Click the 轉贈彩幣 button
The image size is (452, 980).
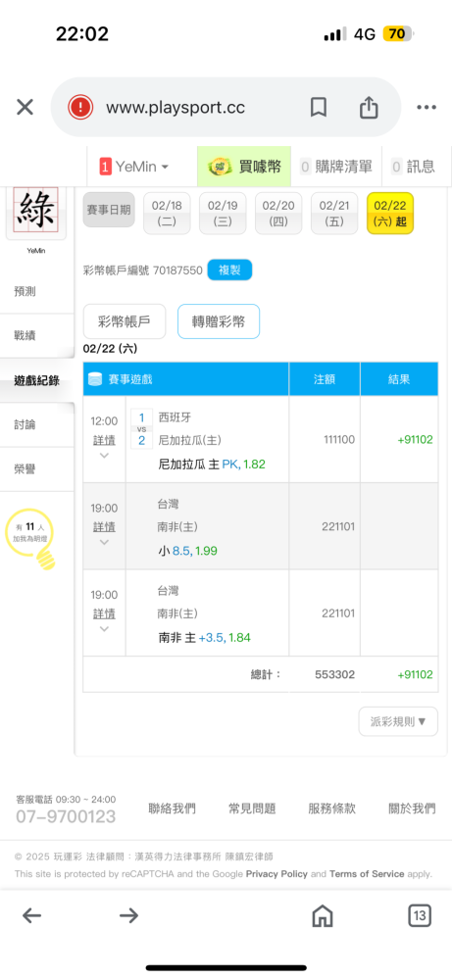pyautogui.click(x=219, y=321)
